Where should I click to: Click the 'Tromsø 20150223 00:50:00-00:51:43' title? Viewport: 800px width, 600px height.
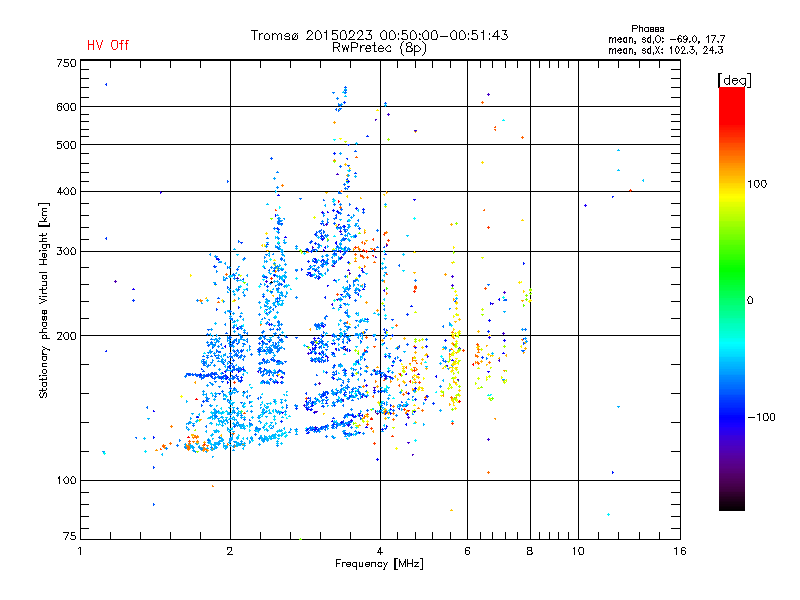(379, 35)
